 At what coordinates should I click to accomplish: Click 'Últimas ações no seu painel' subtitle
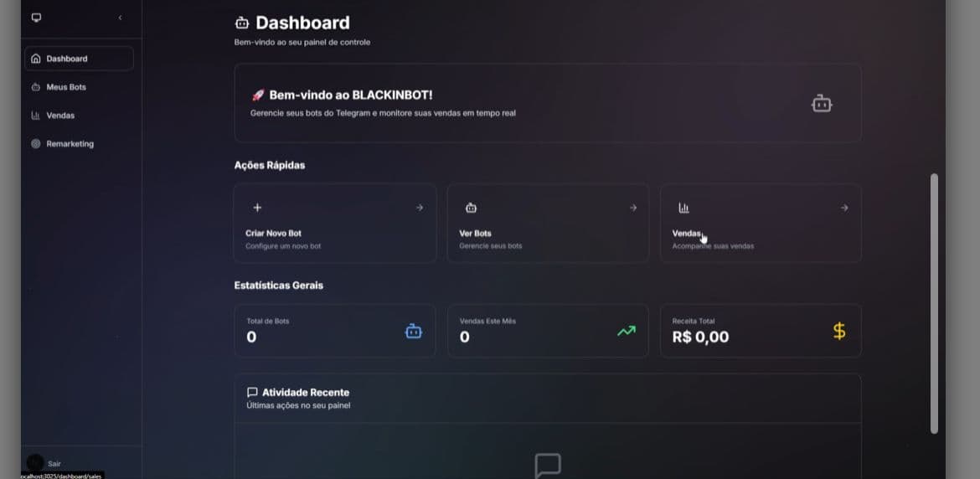[299, 405]
